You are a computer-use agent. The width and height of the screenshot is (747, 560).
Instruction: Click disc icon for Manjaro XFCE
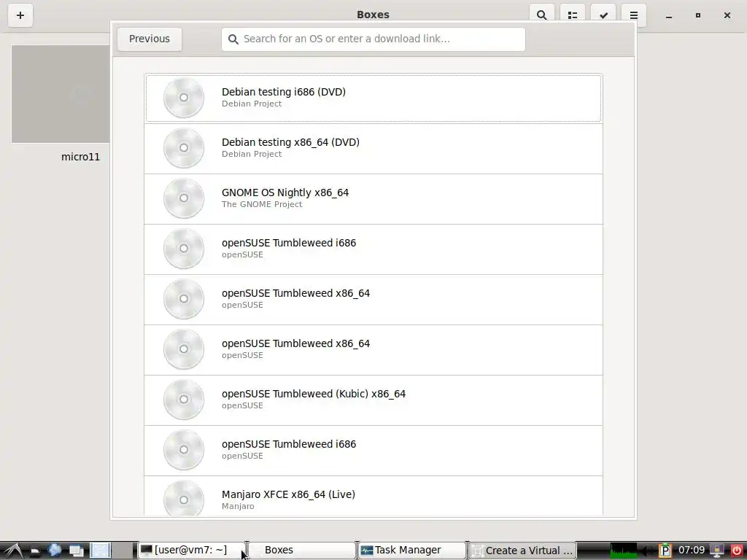[x=183, y=497]
